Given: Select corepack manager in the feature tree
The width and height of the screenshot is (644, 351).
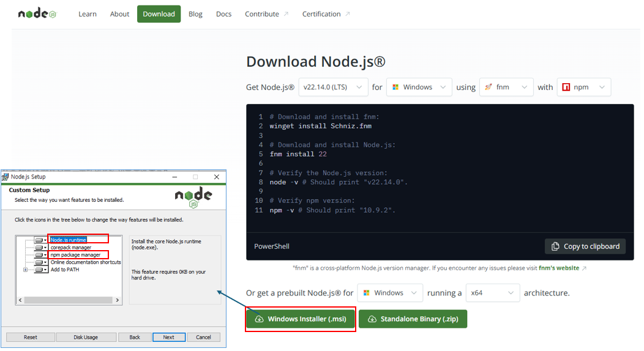Looking at the screenshot, I should point(70,247).
